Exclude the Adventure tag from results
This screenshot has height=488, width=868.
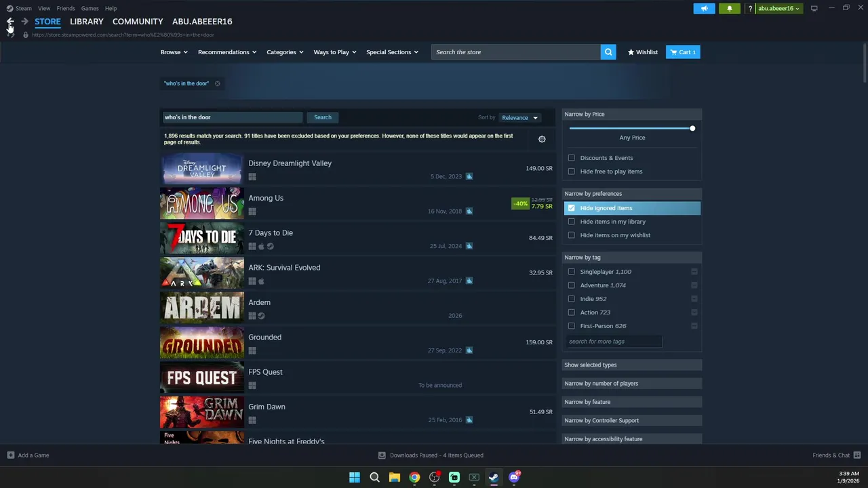click(x=694, y=285)
